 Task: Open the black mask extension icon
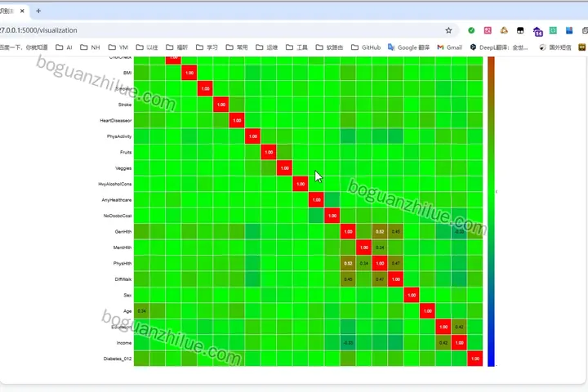(x=520, y=30)
